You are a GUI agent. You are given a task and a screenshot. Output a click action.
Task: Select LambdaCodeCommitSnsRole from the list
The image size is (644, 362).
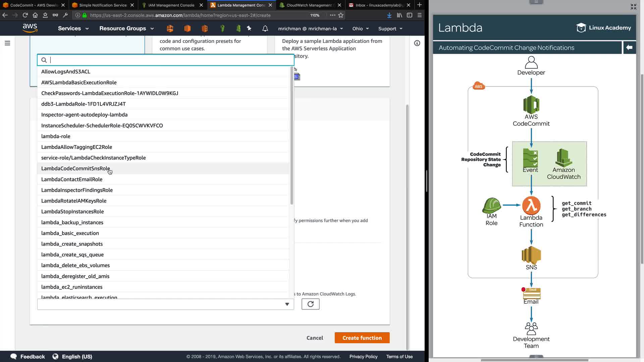pos(75,168)
